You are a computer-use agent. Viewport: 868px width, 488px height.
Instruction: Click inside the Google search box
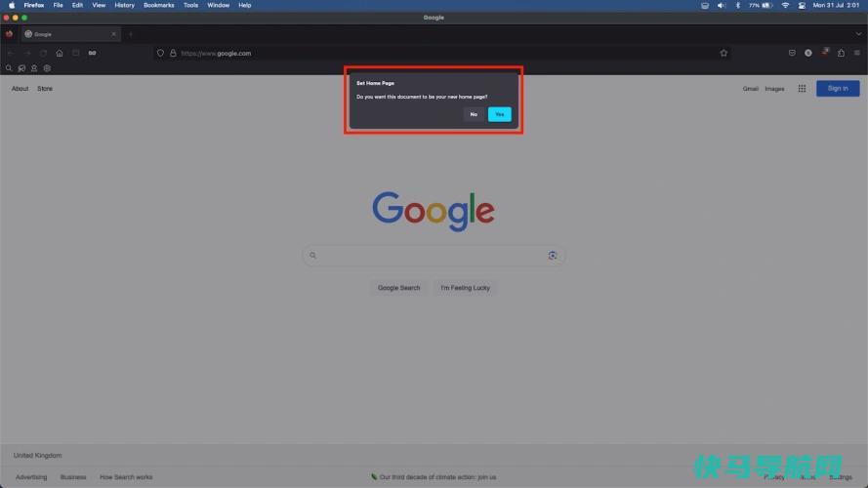pos(434,255)
